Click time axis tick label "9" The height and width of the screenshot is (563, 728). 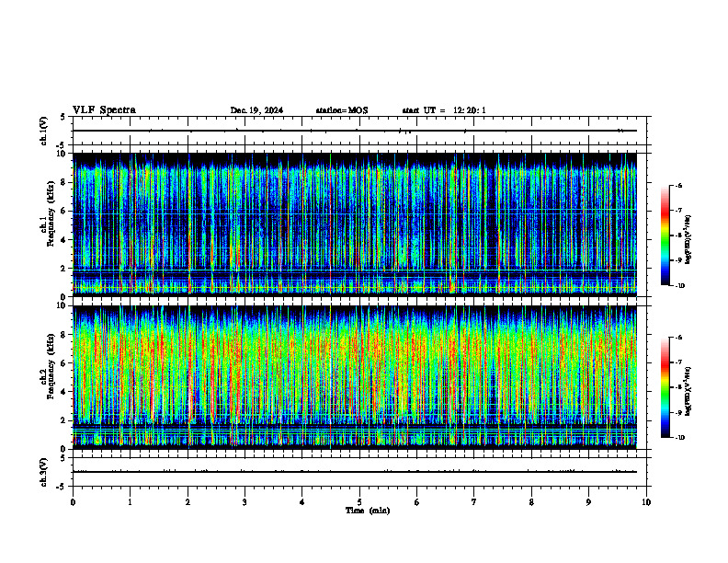point(588,502)
